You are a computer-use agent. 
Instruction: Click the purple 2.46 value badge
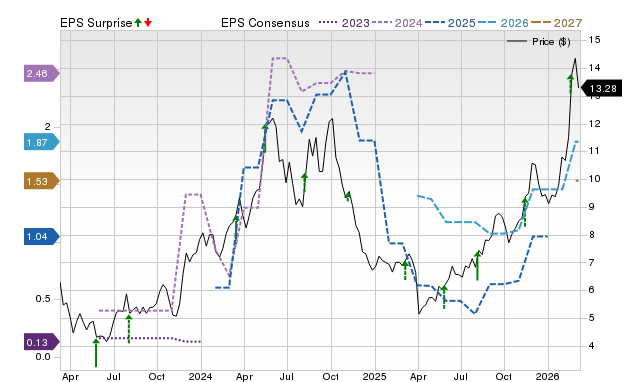[42, 73]
